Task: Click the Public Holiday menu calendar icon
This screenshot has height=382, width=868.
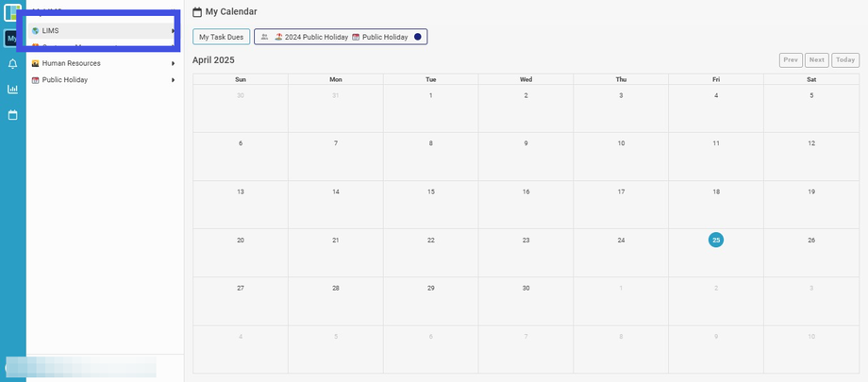Action: point(36,80)
